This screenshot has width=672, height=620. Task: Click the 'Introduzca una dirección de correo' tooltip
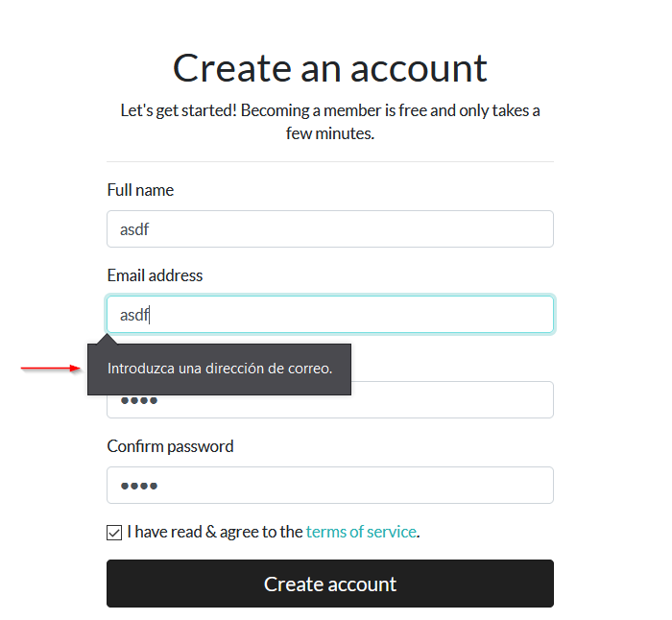pos(219,369)
